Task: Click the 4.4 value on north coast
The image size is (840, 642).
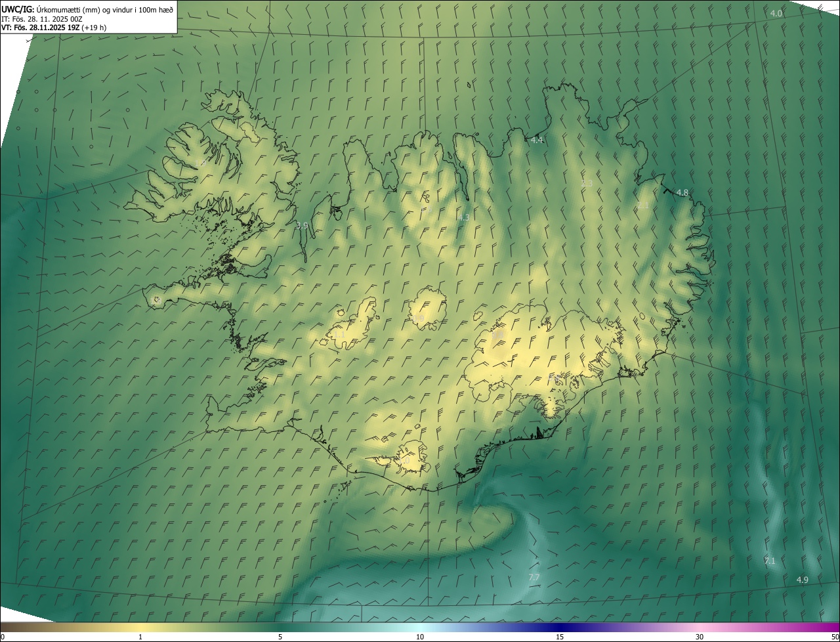Action: click(537, 140)
